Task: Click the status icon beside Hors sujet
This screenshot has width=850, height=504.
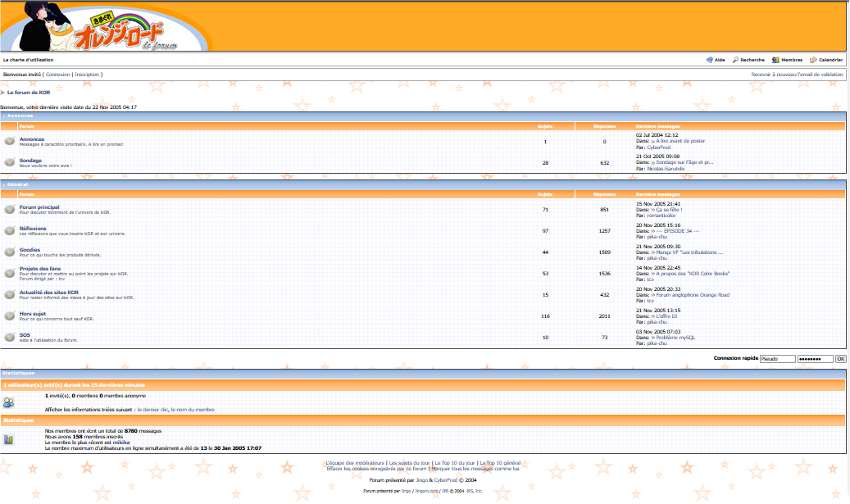Action: tap(10, 316)
